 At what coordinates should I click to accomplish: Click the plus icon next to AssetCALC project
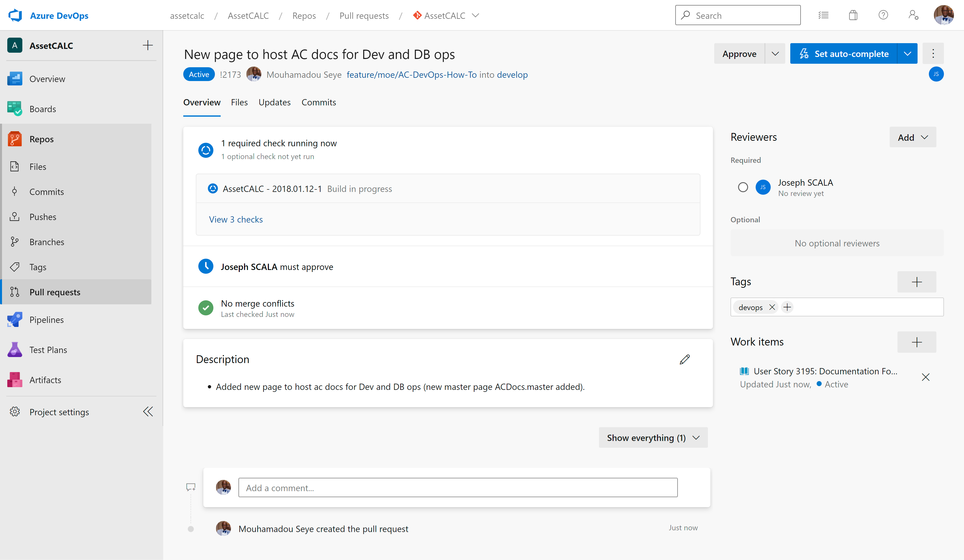(x=148, y=45)
